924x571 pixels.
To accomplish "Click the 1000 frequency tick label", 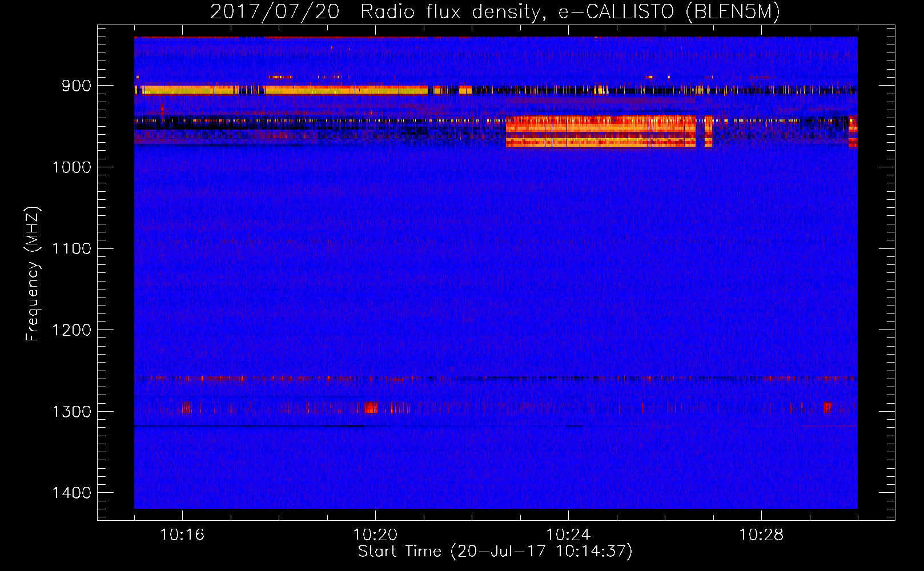I will [71, 167].
